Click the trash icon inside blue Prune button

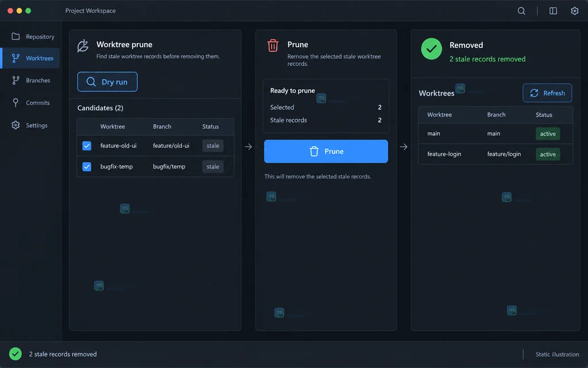[314, 151]
